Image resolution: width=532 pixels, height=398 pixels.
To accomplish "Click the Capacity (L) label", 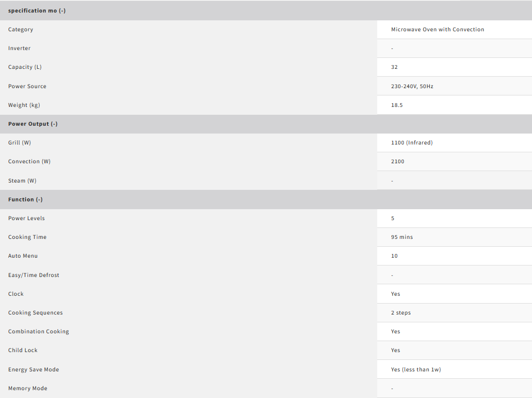I will (25, 67).
